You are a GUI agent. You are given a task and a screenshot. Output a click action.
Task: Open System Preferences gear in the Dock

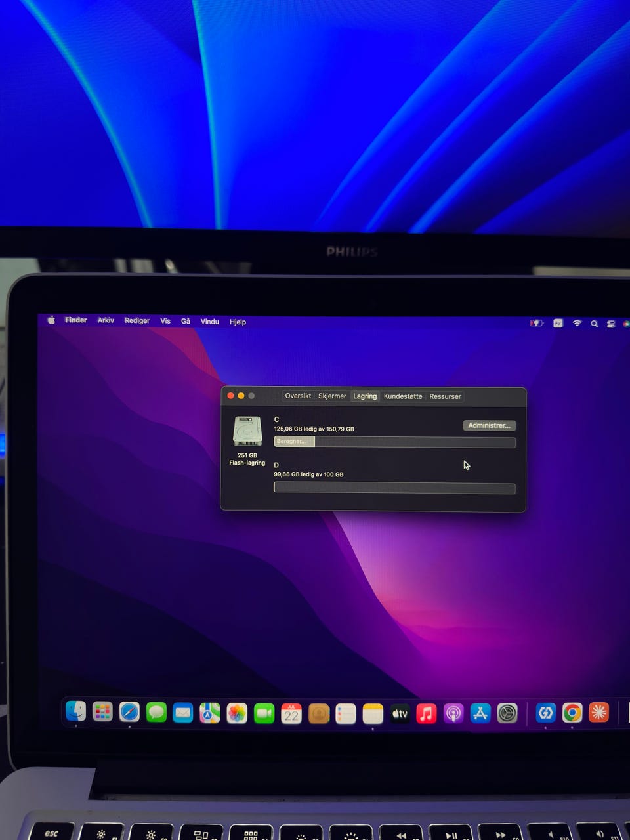pos(507,713)
